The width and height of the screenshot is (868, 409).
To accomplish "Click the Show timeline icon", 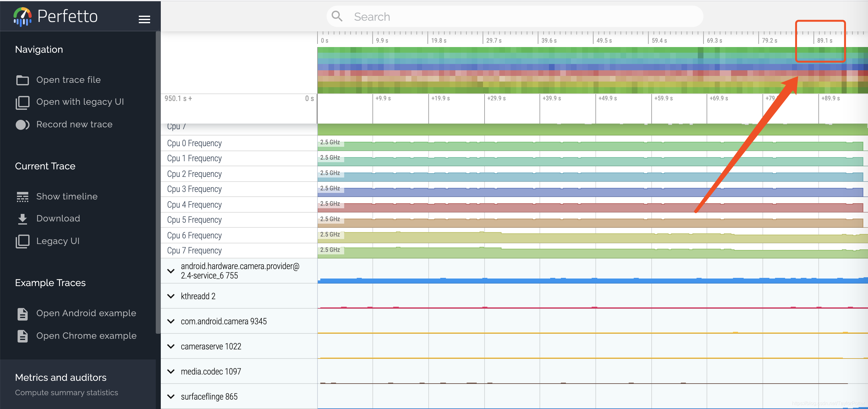I will tap(23, 197).
